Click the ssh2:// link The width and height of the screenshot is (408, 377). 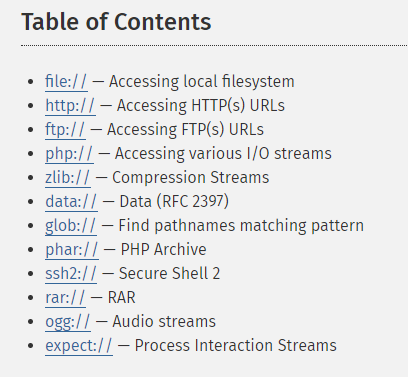click(71, 274)
